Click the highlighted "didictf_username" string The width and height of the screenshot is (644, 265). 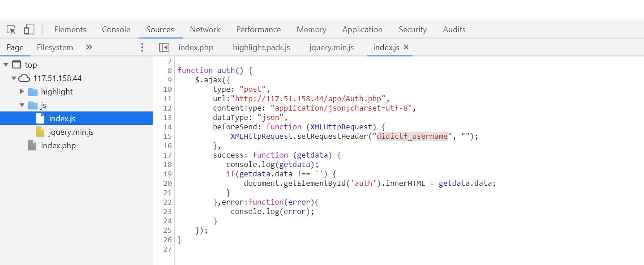click(x=412, y=137)
